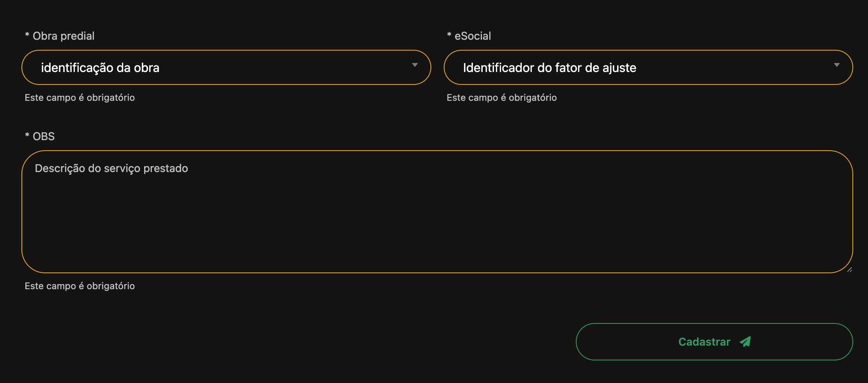Screen dimensions: 868x383
Task: Click the required asterisk beside eSocial
Action: coord(449,35)
